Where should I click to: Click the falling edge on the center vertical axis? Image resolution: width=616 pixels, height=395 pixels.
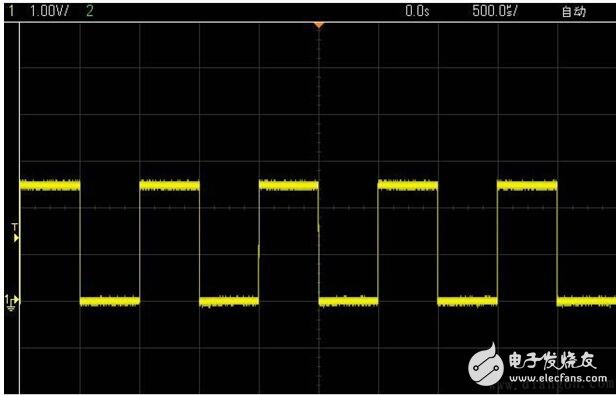[x=319, y=244]
